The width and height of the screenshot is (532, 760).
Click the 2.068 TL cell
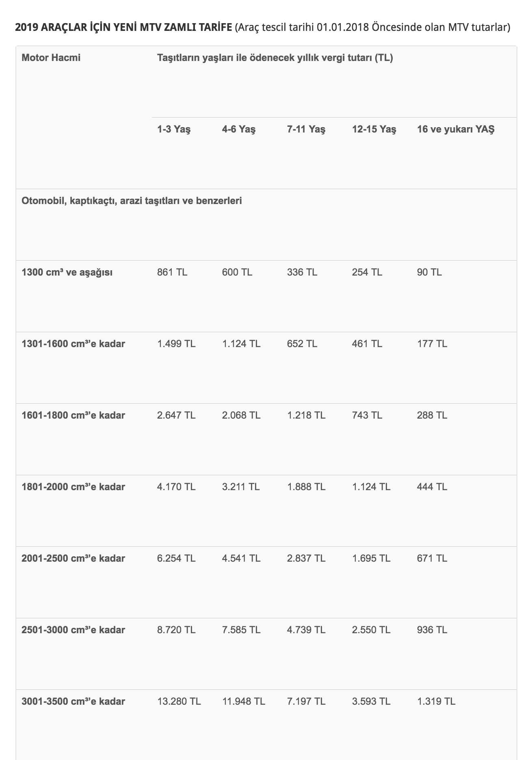(241, 415)
